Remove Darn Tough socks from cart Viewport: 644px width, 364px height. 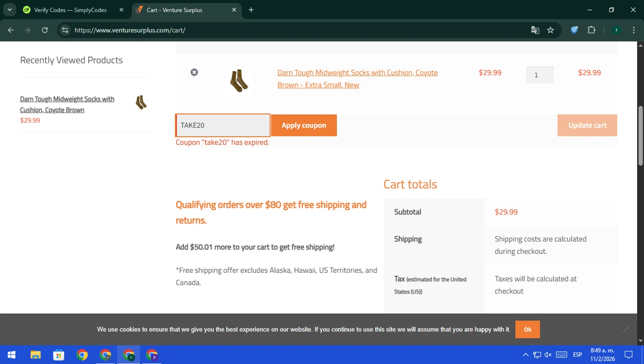(x=194, y=72)
